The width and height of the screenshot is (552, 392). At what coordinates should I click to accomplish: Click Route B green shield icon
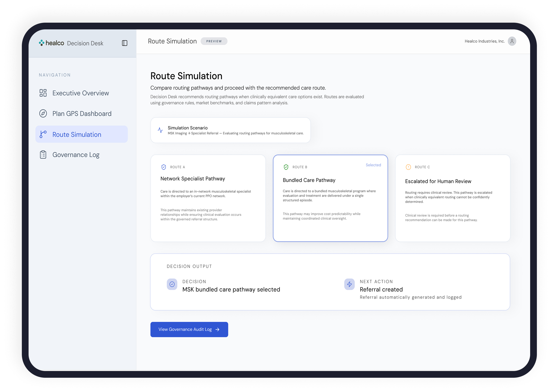point(286,167)
